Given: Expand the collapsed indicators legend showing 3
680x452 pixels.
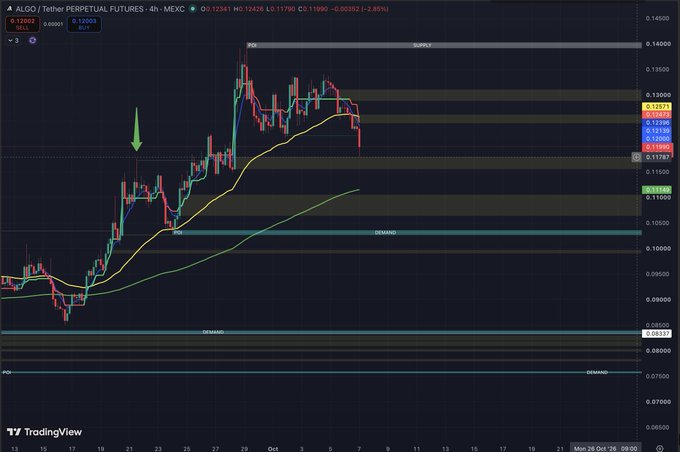Looking at the screenshot, I should [13, 40].
